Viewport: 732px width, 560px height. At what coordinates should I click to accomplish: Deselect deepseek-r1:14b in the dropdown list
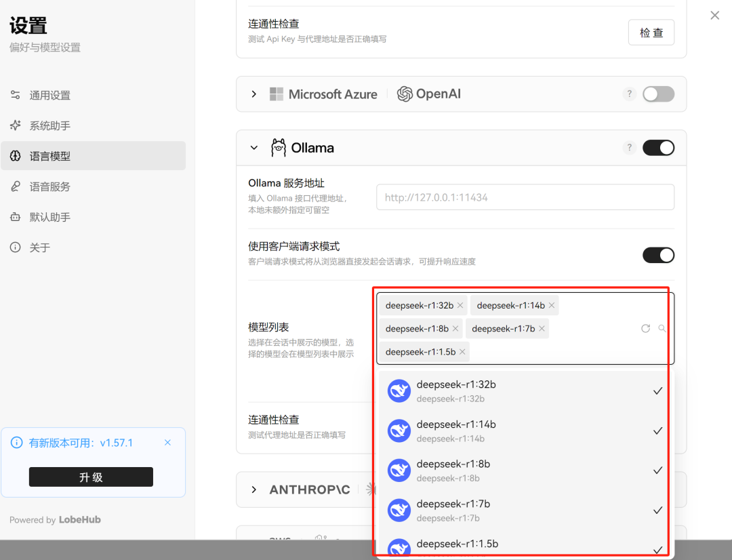[x=526, y=431]
